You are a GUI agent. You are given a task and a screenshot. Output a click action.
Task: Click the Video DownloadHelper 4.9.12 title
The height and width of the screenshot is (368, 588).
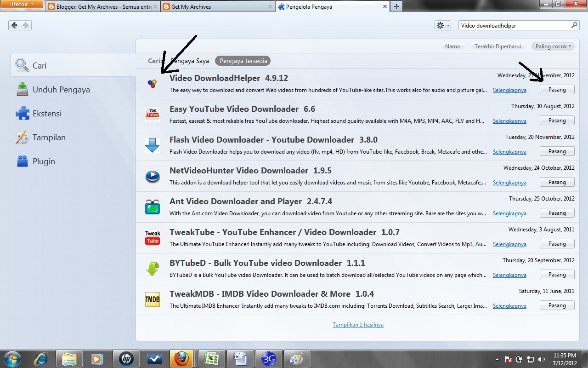point(229,78)
